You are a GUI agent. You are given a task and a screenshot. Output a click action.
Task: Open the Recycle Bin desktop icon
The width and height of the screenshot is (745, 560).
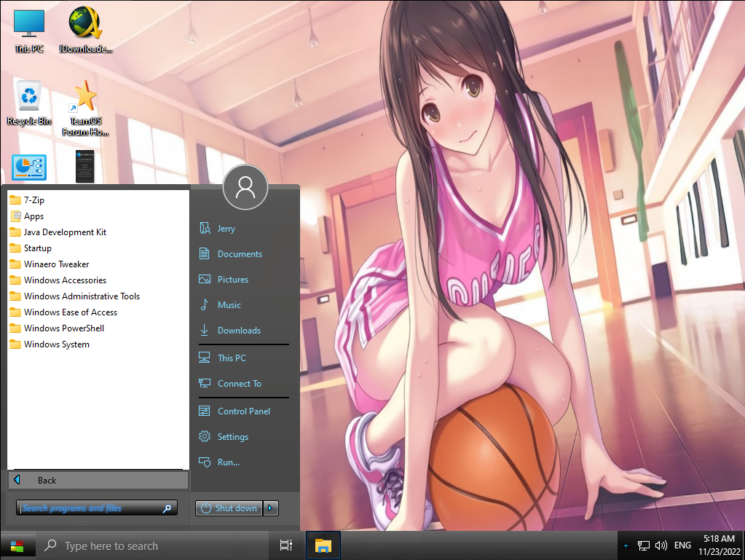(x=29, y=103)
